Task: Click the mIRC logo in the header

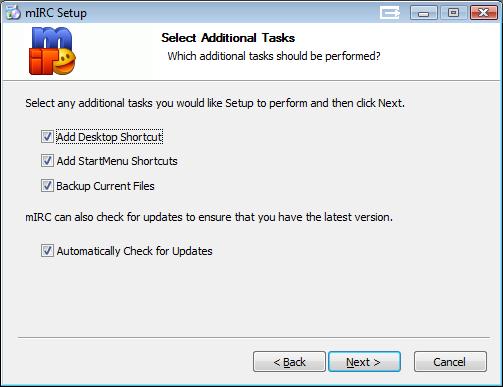Action: pyautogui.click(x=53, y=51)
